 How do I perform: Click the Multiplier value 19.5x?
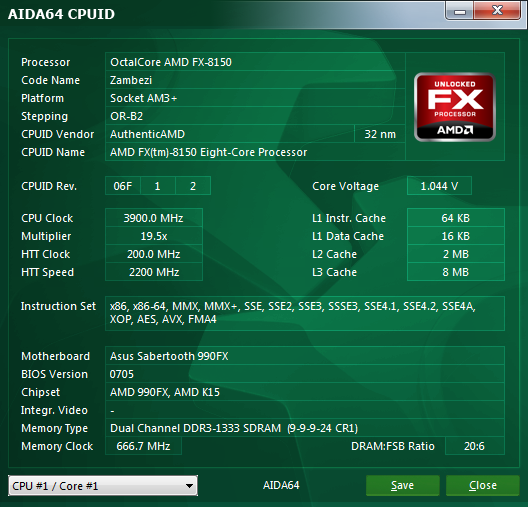click(x=154, y=236)
